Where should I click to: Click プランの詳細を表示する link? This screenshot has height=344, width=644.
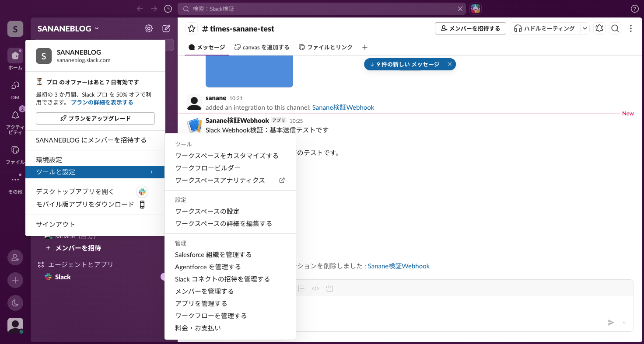[x=102, y=102]
